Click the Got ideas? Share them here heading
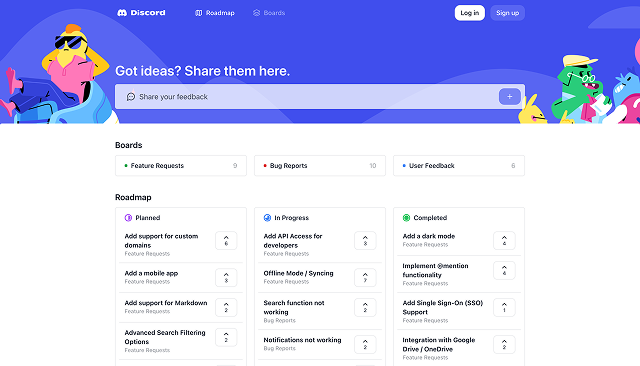The image size is (640, 366). coord(202,71)
